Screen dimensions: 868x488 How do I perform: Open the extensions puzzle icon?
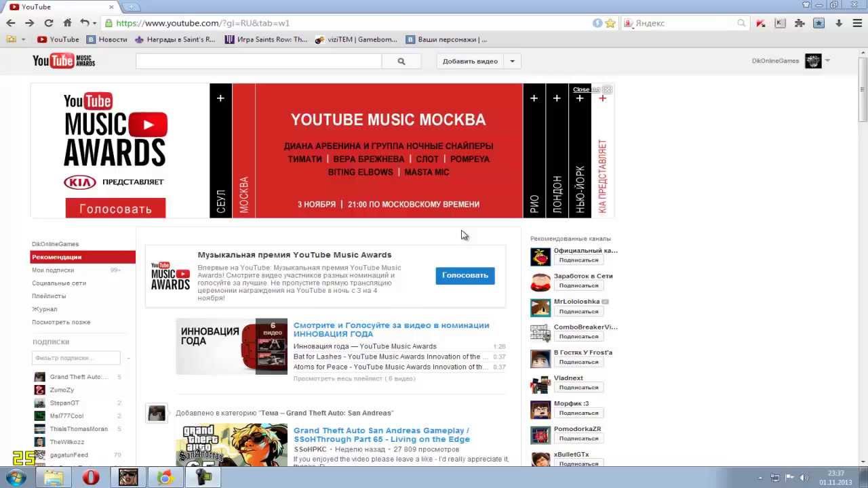click(x=800, y=23)
